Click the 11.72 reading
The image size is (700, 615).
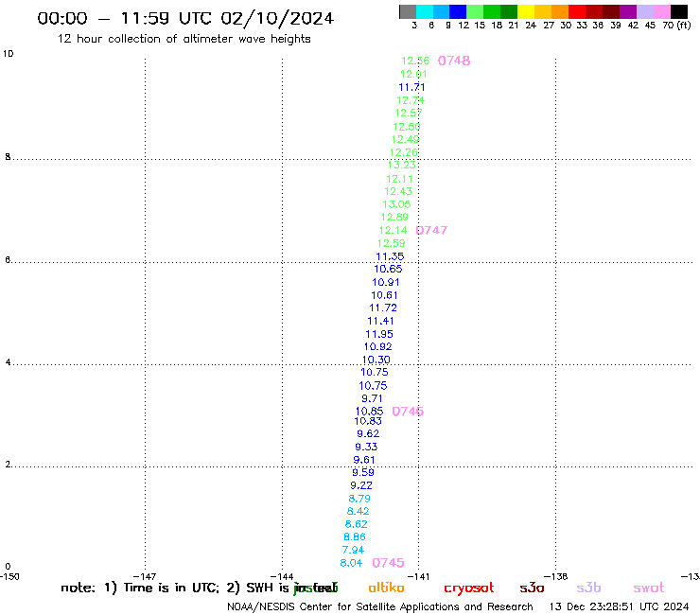(383, 308)
